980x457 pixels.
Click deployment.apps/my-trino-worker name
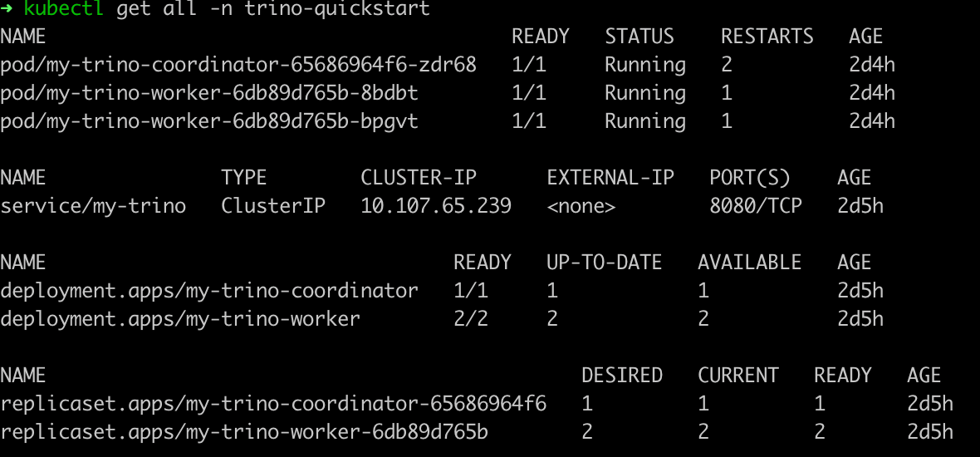tap(180, 319)
